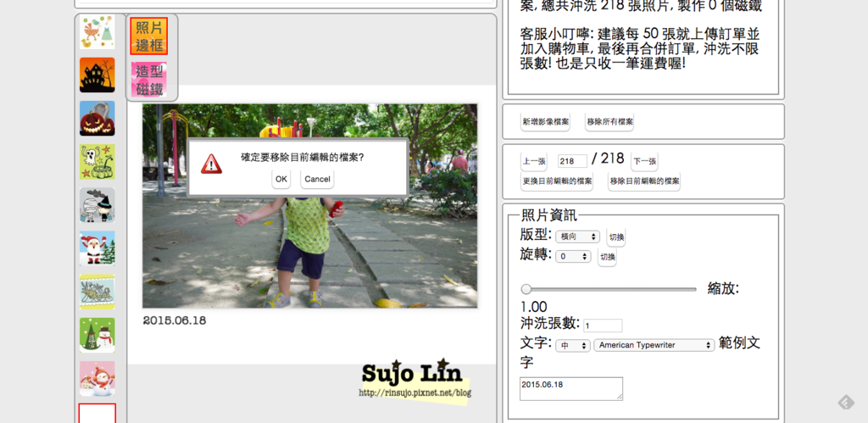
Task: Choose the snowman with Christmas tree frame
Action: click(97, 335)
